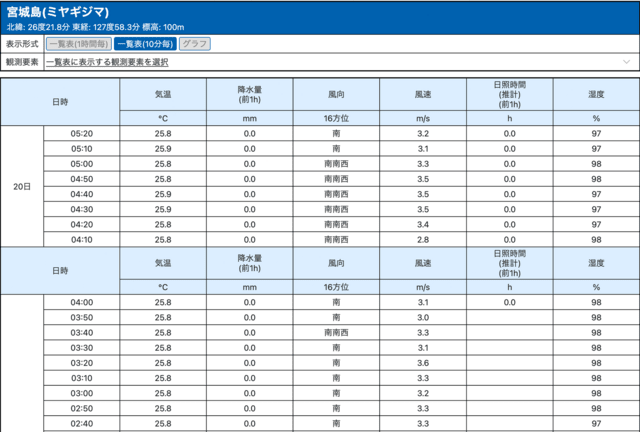
Task: Click the 観測要素 label
Action: (x=22, y=62)
